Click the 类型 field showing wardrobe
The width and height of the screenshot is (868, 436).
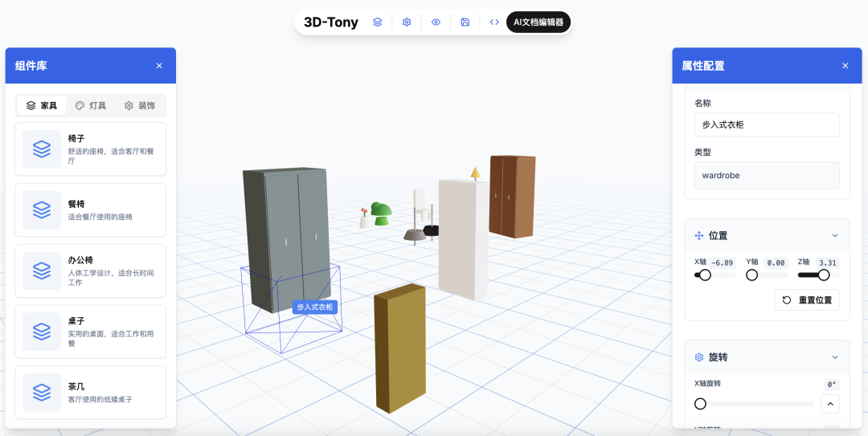click(767, 175)
